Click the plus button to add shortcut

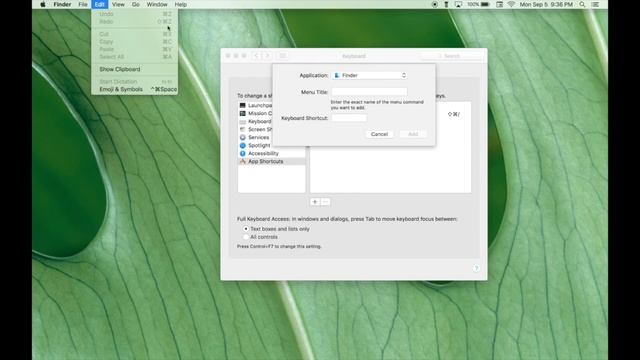pos(315,202)
